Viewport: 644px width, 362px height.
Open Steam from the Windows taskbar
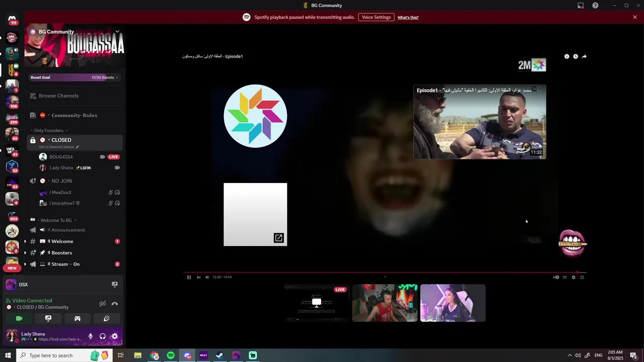click(x=220, y=355)
